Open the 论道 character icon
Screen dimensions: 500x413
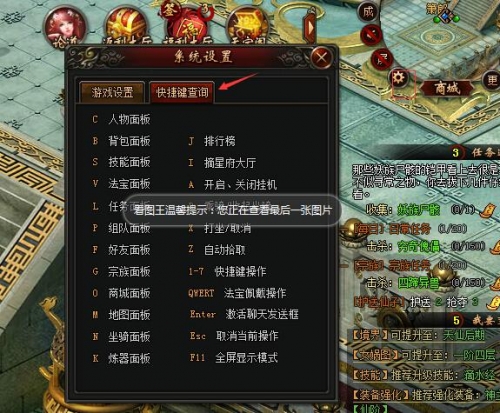click(x=65, y=26)
